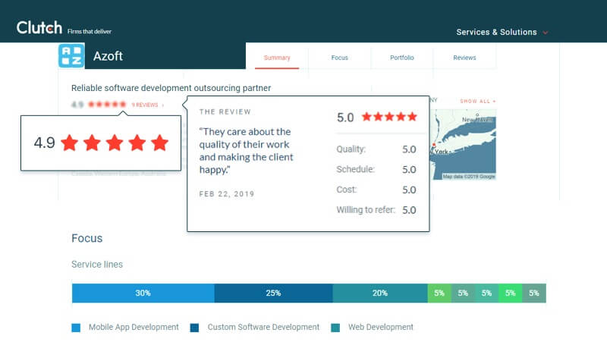Click the Willing to refer 5.0 score
The height and width of the screenshot is (364, 607).
[409, 210]
